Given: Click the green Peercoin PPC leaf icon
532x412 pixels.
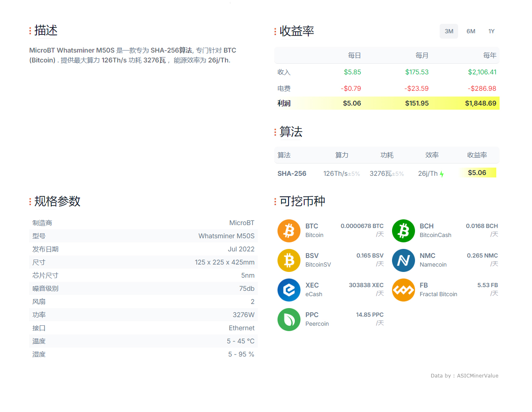Looking at the screenshot, I should [x=289, y=320].
